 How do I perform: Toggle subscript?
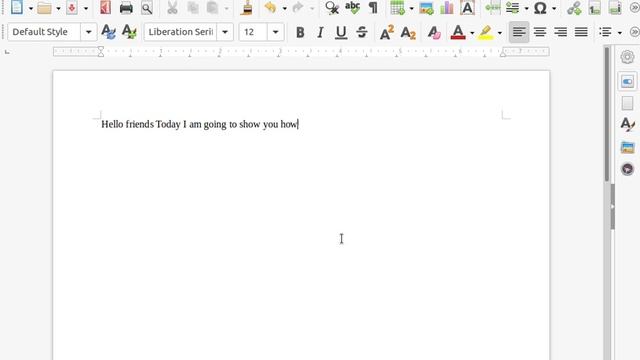click(408, 32)
